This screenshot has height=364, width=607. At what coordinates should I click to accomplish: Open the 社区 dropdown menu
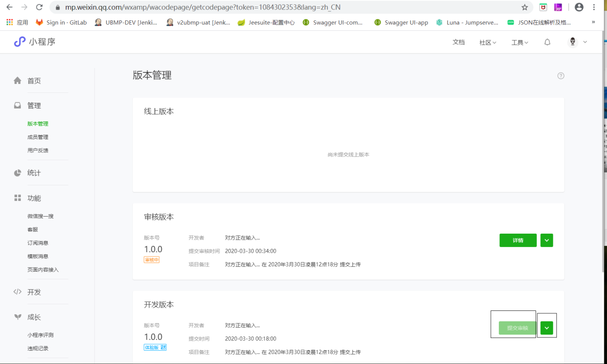click(x=487, y=43)
